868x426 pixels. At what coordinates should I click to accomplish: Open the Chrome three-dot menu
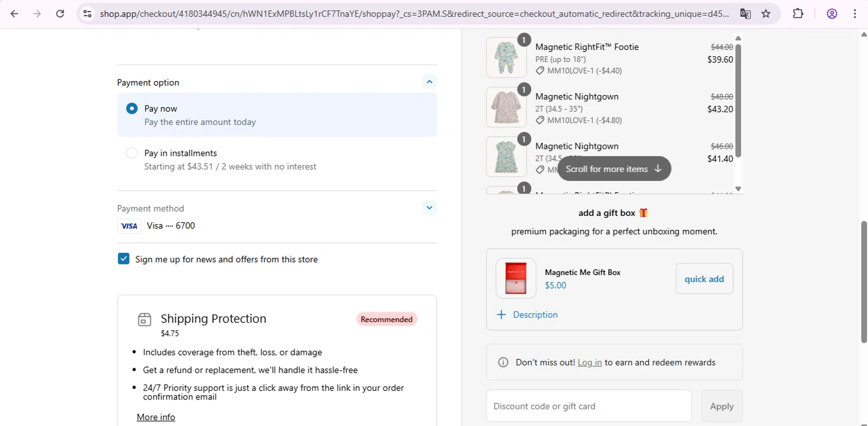855,14
